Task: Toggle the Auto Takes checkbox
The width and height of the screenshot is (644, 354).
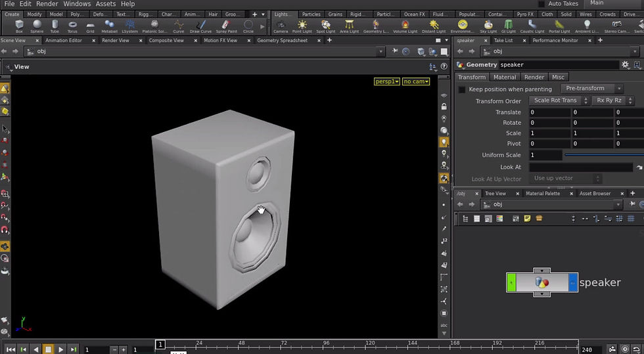Action: (541, 4)
